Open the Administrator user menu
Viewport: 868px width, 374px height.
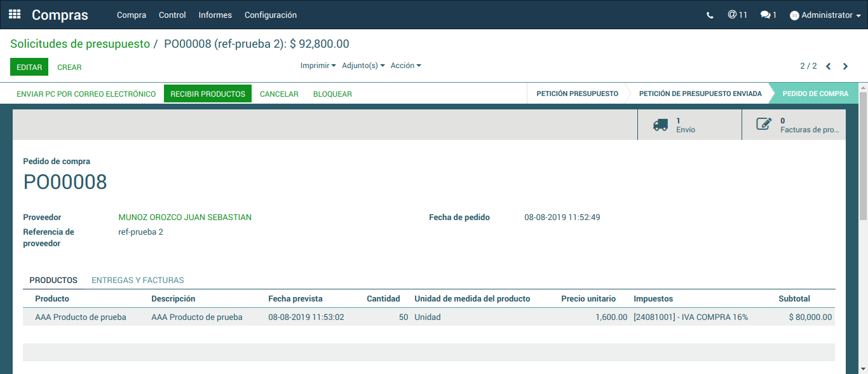point(825,15)
